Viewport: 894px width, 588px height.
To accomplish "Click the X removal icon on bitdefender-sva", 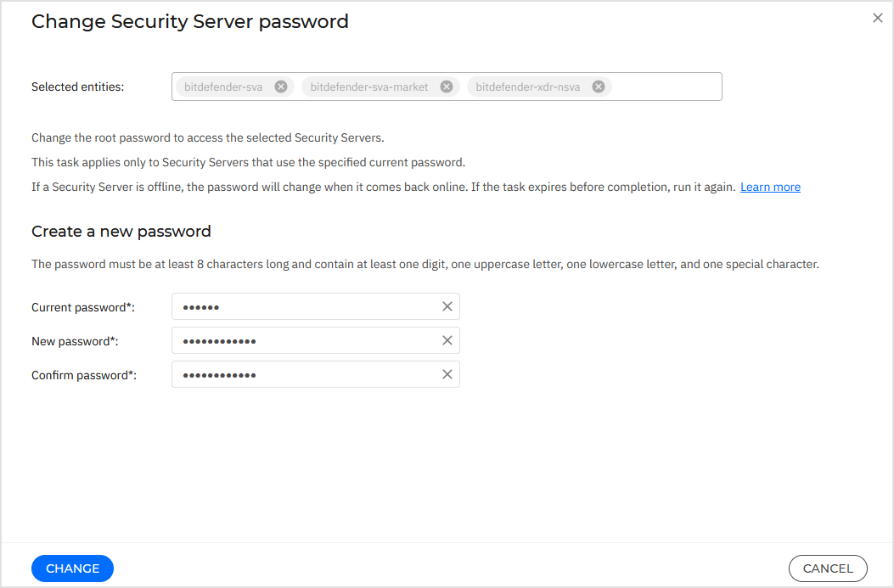I will 281,86.
